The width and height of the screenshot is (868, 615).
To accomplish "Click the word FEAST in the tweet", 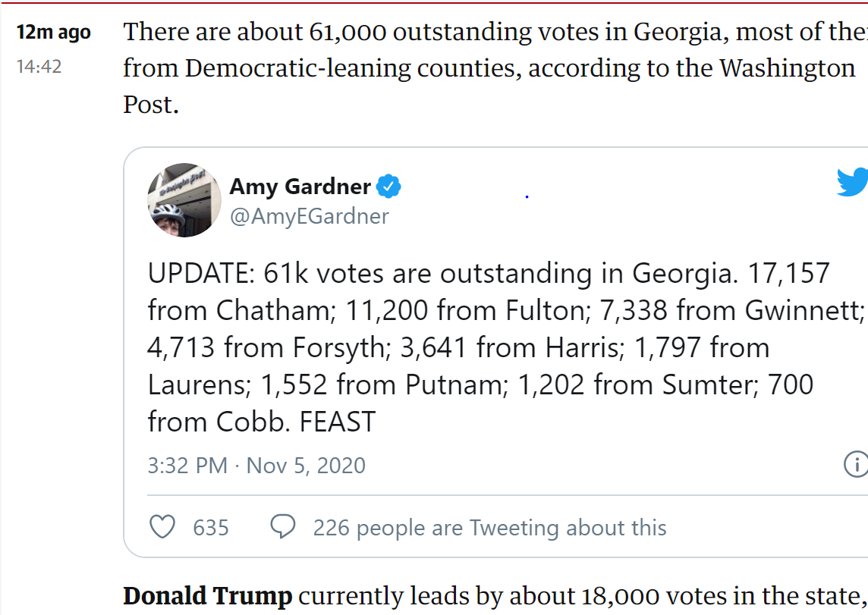I will tap(338, 422).
